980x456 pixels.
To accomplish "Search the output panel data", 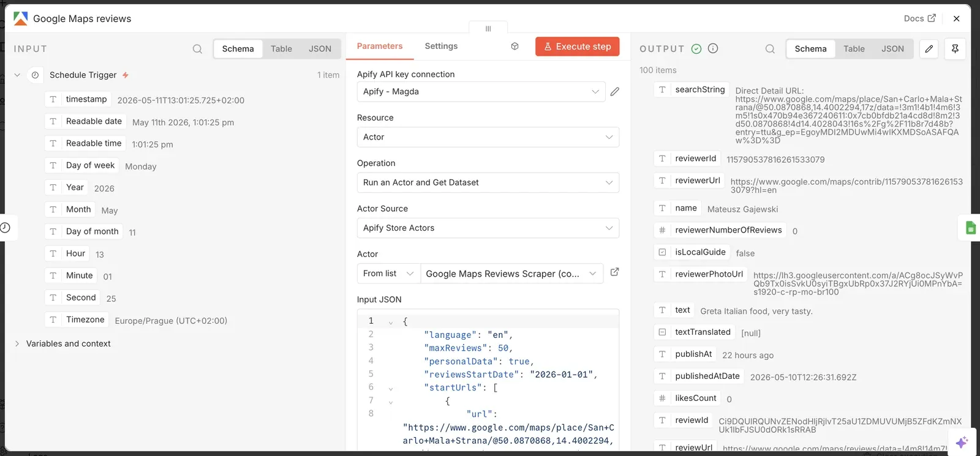I will 770,49.
